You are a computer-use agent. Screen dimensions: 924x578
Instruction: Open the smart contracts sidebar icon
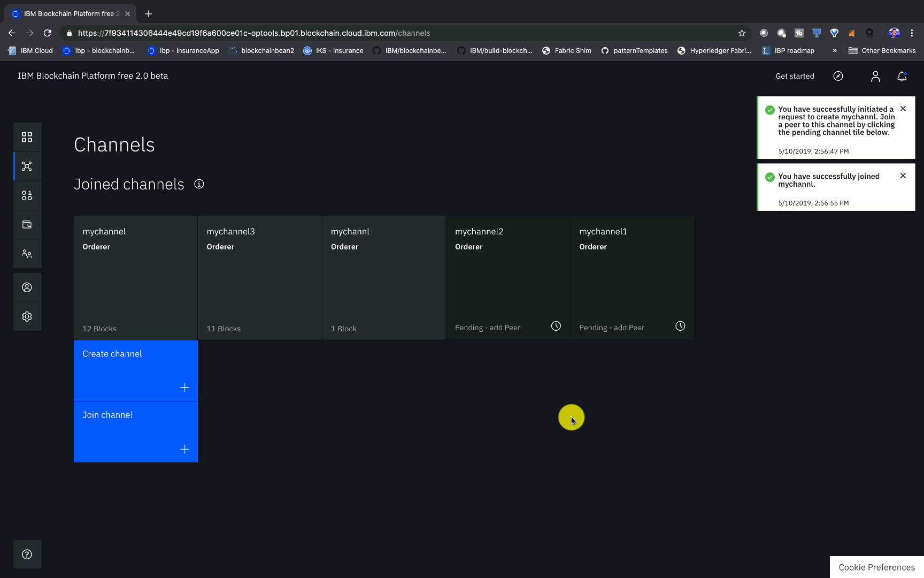click(x=27, y=195)
